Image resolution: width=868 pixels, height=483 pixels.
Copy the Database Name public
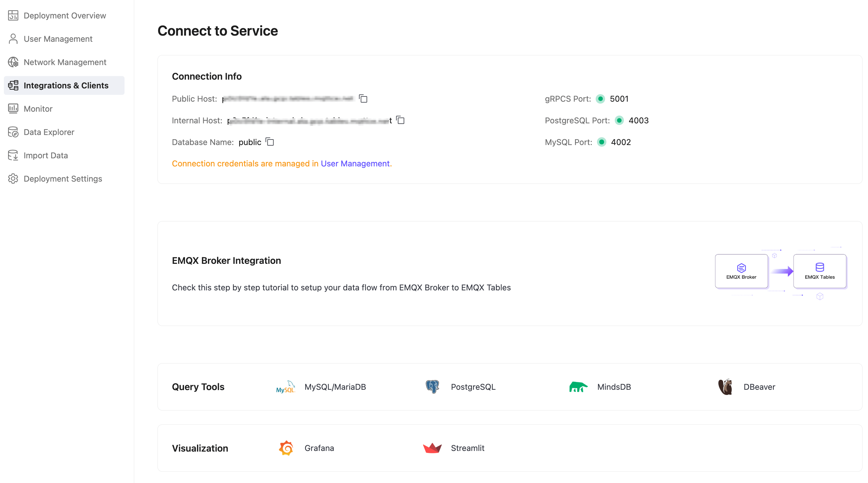pos(270,142)
